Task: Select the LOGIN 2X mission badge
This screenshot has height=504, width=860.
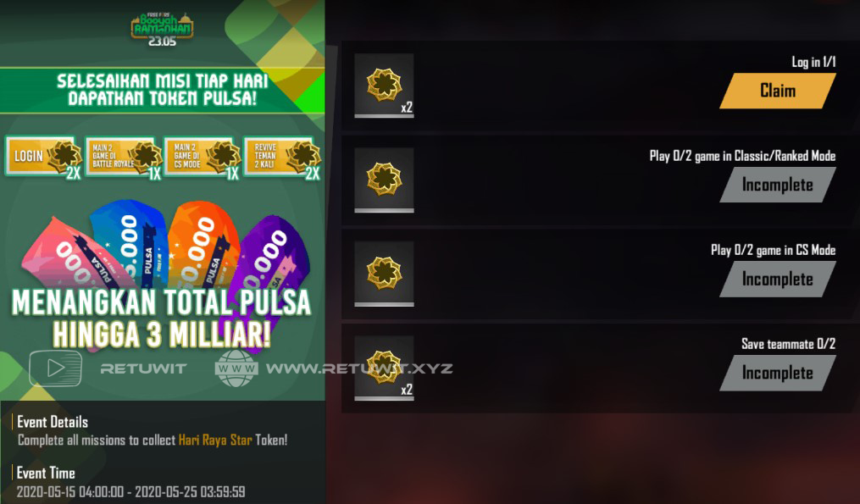Action: [x=43, y=157]
